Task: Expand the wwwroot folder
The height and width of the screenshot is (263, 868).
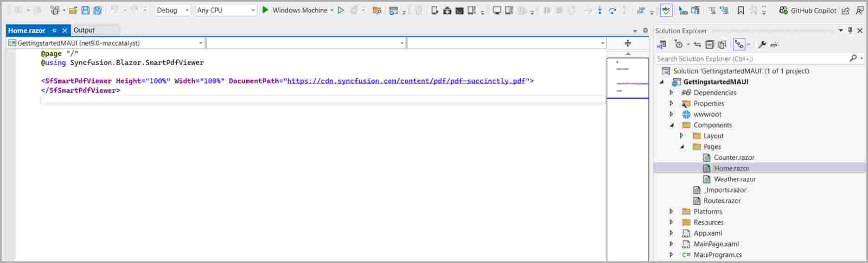Action: [671, 114]
